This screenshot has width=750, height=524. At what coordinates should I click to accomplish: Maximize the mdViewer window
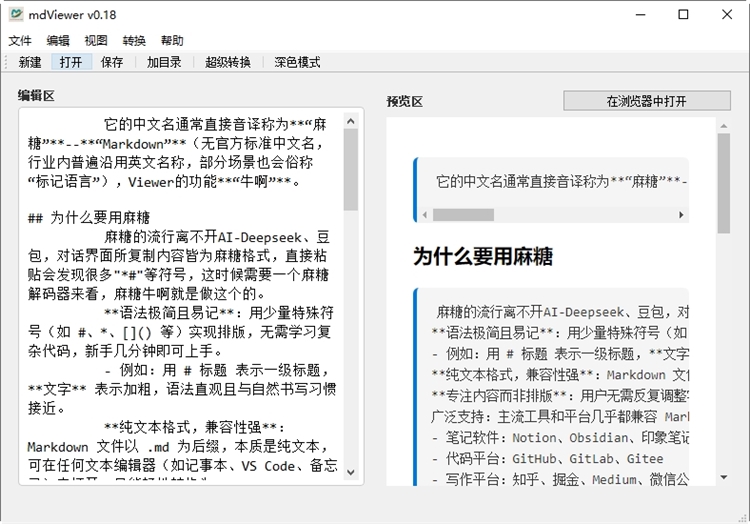[x=684, y=14]
